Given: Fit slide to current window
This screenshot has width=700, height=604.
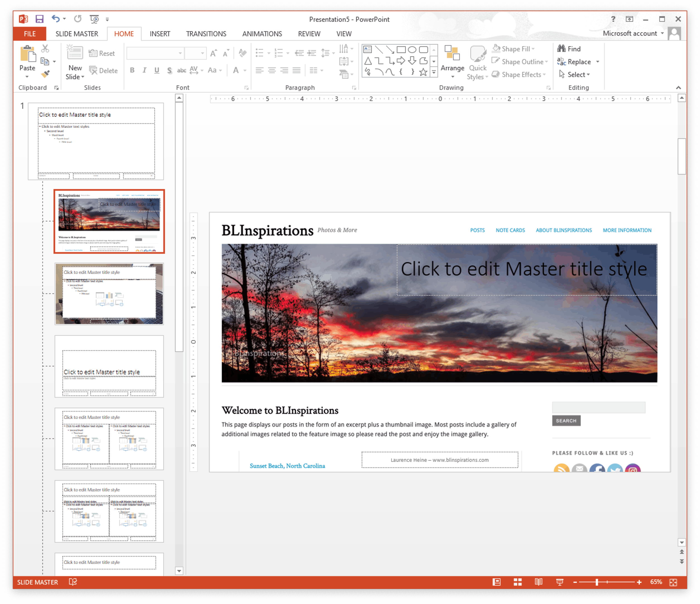Looking at the screenshot, I should coord(673,582).
